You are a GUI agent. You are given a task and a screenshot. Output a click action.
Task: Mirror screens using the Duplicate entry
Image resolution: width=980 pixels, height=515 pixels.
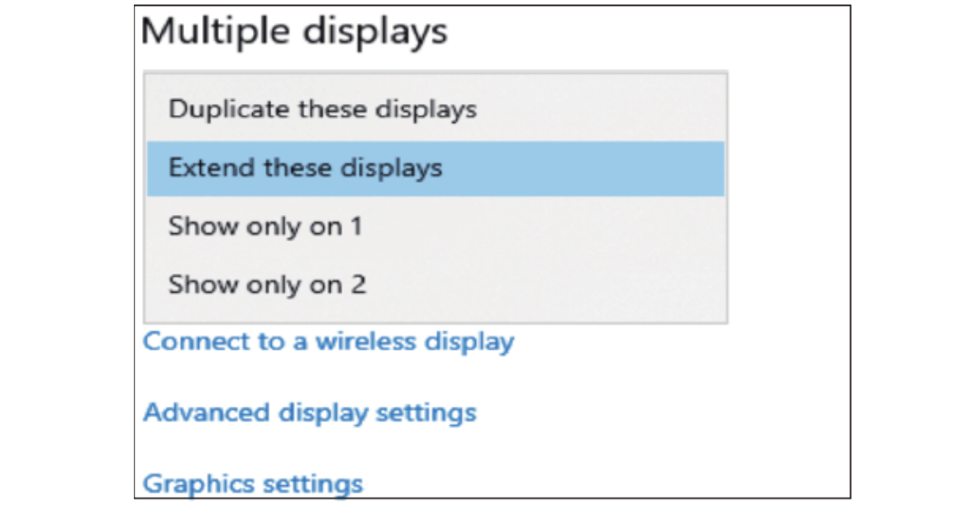(x=322, y=109)
